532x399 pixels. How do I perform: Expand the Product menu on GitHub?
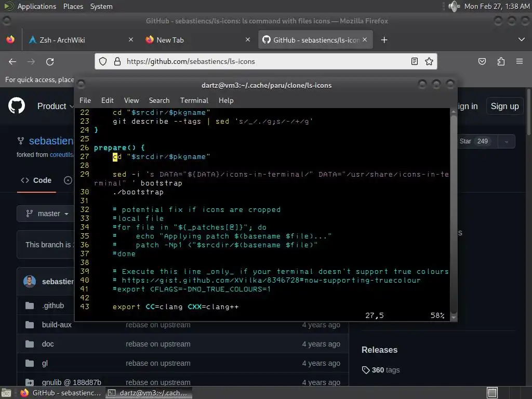[x=55, y=106]
